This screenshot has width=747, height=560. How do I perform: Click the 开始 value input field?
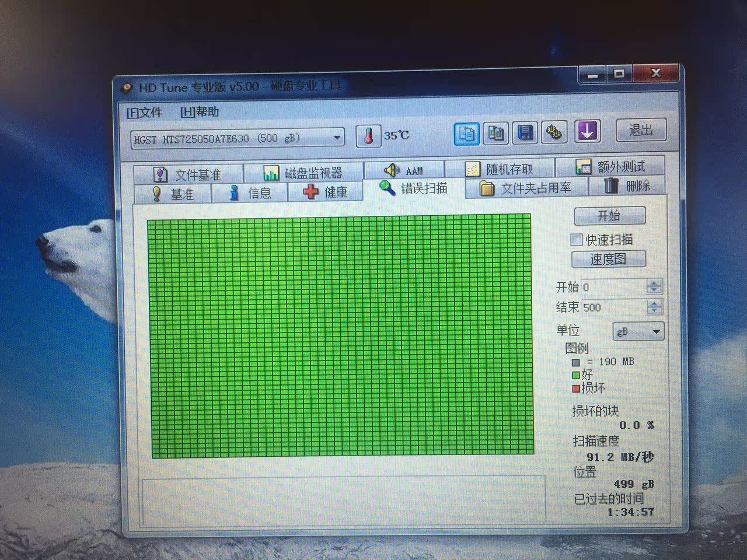pos(614,287)
